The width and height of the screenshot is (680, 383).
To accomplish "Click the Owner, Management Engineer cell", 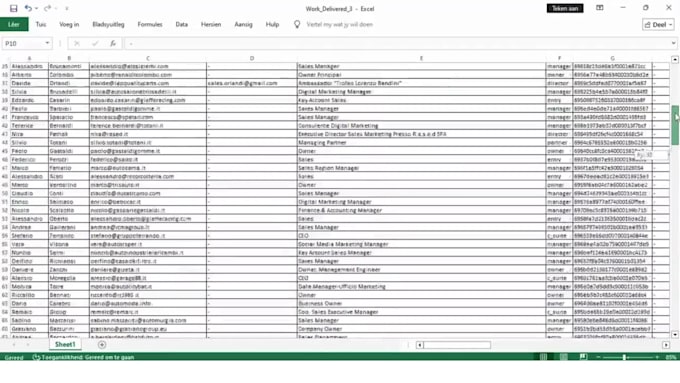I will click(421, 270).
